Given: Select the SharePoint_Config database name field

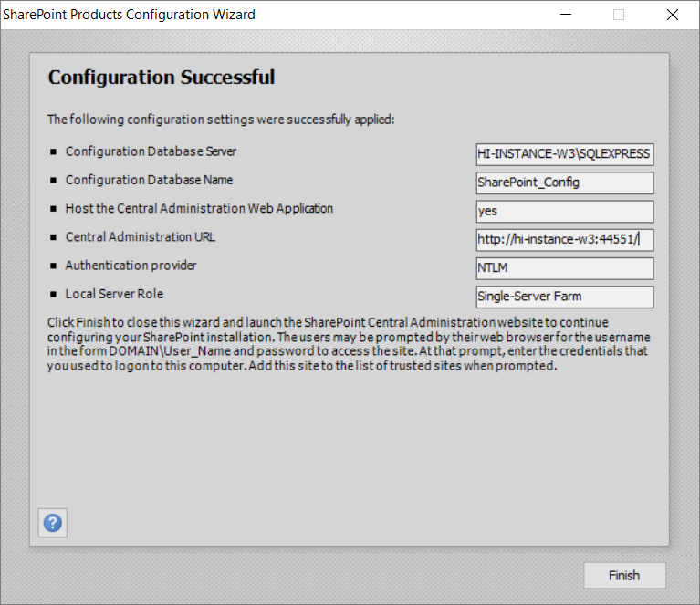Looking at the screenshot, I should [565, 183].
